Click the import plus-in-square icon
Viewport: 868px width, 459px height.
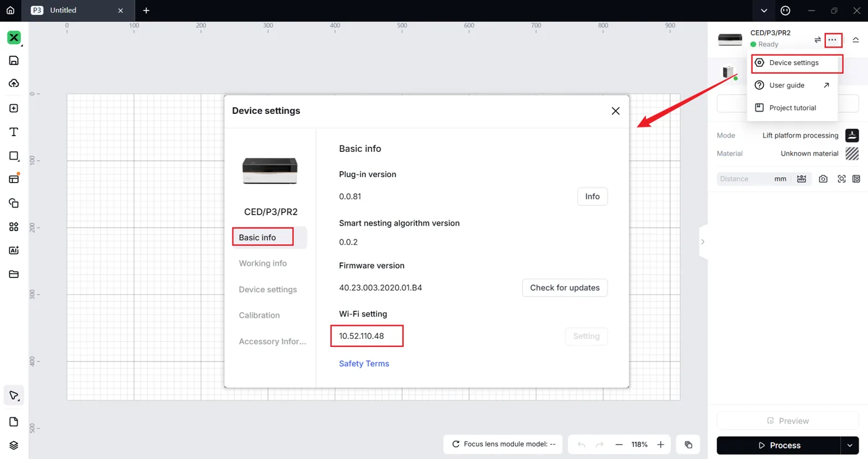click(x=14, y=108)
